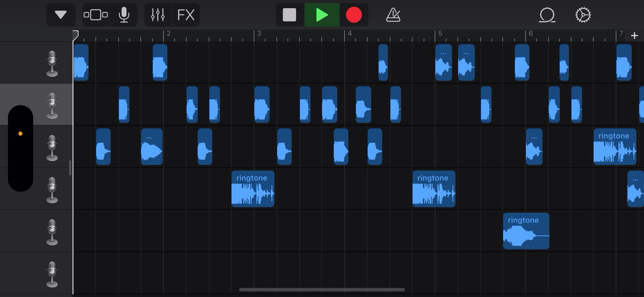This screenshot has width=644, height=297.
Task: Tap bar 3 on the ruler
Action: click(x=259, y=34)
